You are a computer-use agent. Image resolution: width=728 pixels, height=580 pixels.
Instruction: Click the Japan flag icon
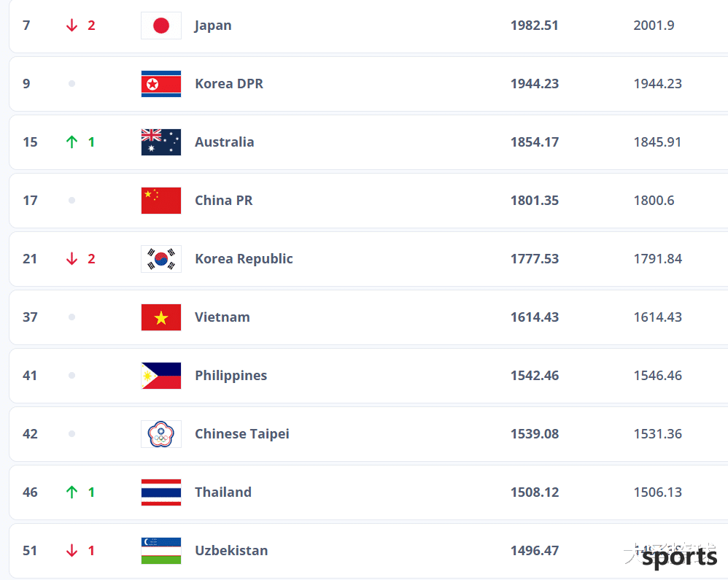coord(161,26)
